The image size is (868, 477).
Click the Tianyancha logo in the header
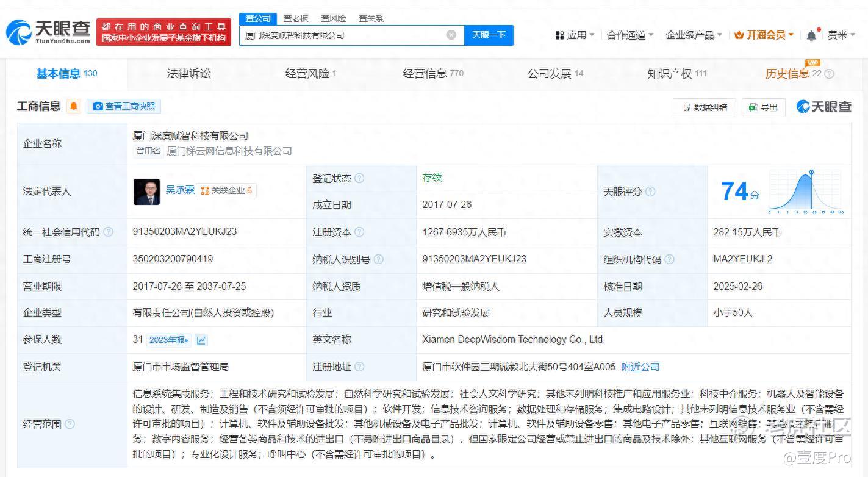click(48, 32)
